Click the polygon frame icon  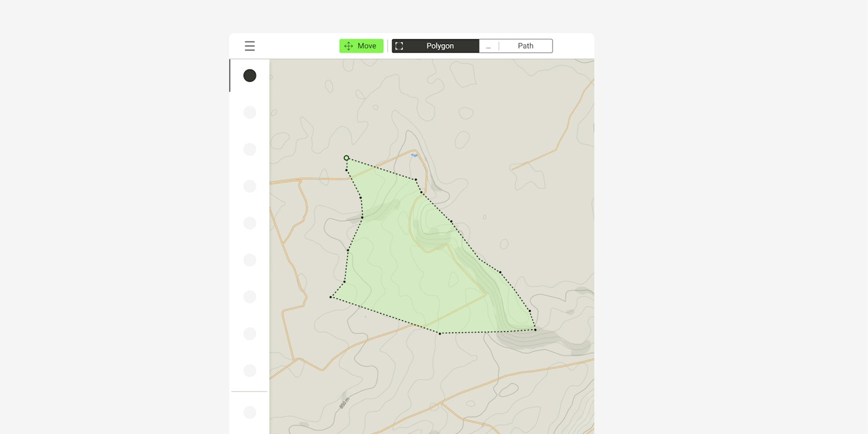[399, 46]
